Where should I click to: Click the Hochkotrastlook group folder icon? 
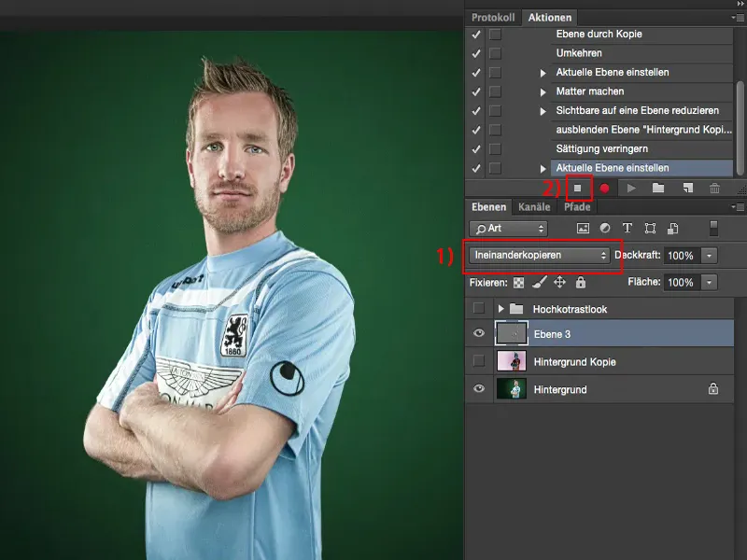tap(516, 309)
